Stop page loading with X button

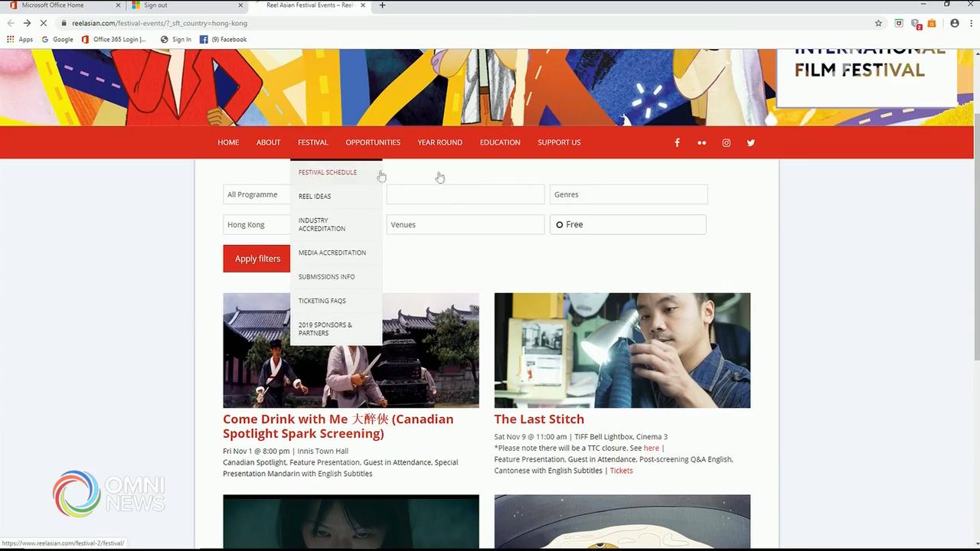click(x=43, y=23)
